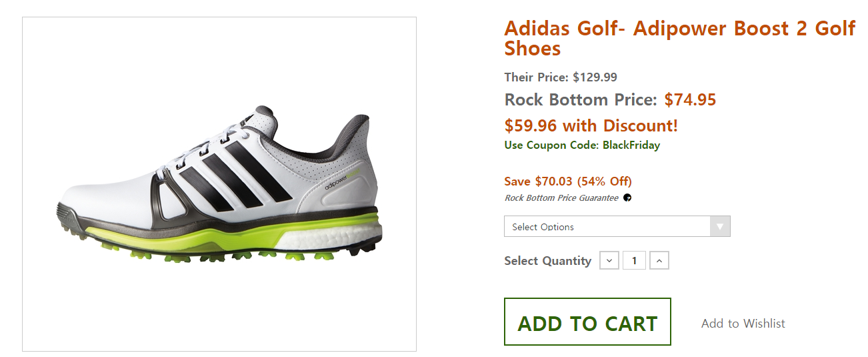The width and height of the screenshot is (868, 357).
Task: Click the golf shoe product image
Action: (219, 184)
